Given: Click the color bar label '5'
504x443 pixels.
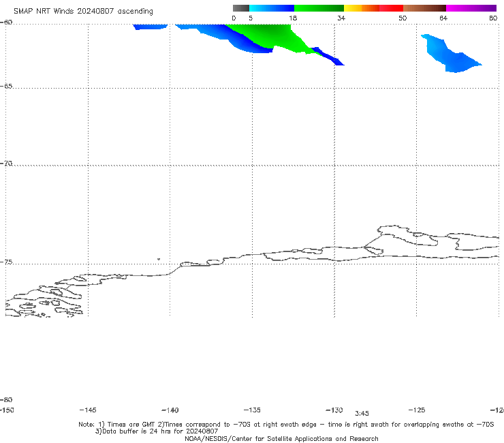Looking at the screenshot, I should tap(251, 18).
